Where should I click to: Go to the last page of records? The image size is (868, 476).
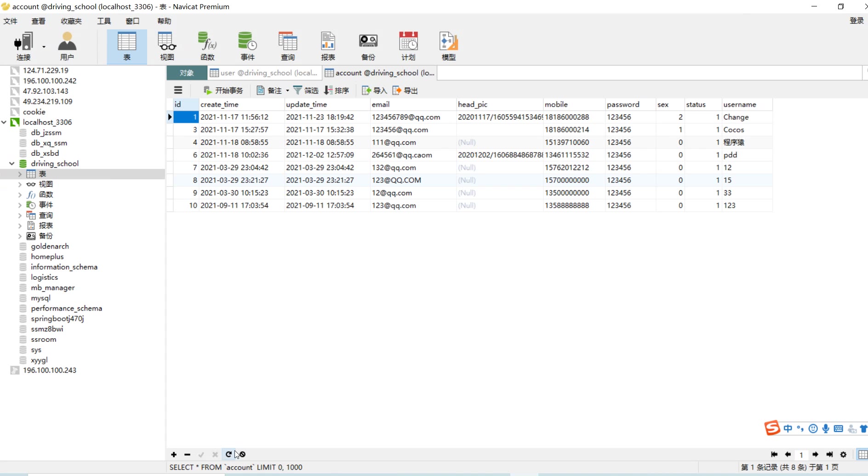[x=829, y=454]
